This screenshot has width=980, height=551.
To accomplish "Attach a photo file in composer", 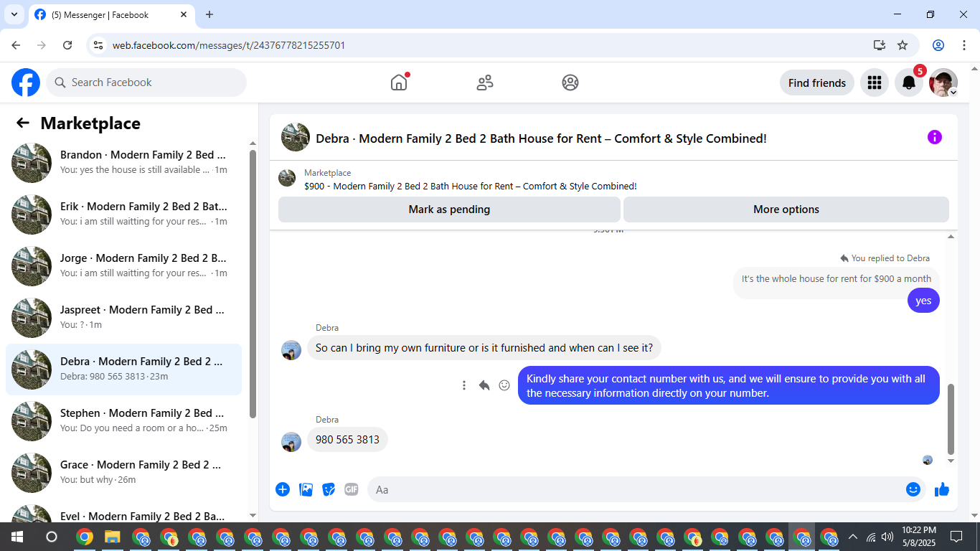I will pos(306,489).
